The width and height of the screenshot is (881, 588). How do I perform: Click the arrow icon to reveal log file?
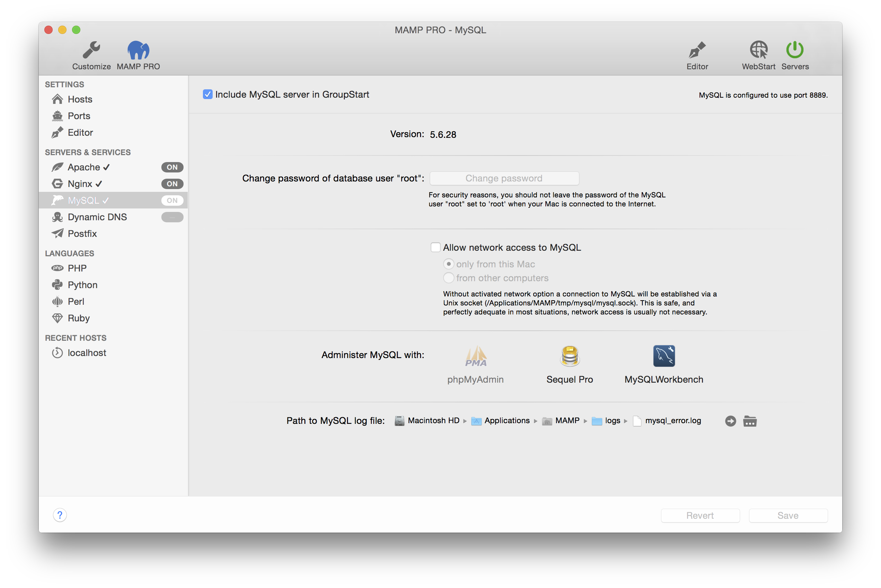[x=730, y=421]
